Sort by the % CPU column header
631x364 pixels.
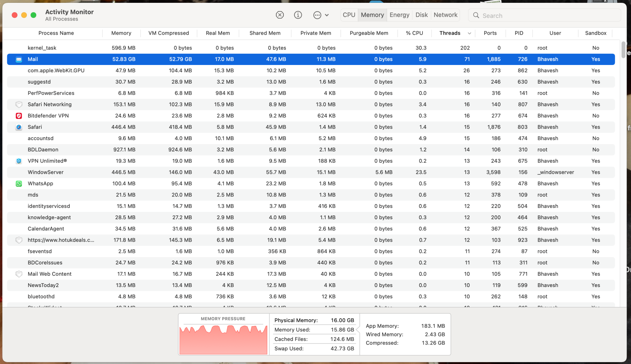click(414, 33)
